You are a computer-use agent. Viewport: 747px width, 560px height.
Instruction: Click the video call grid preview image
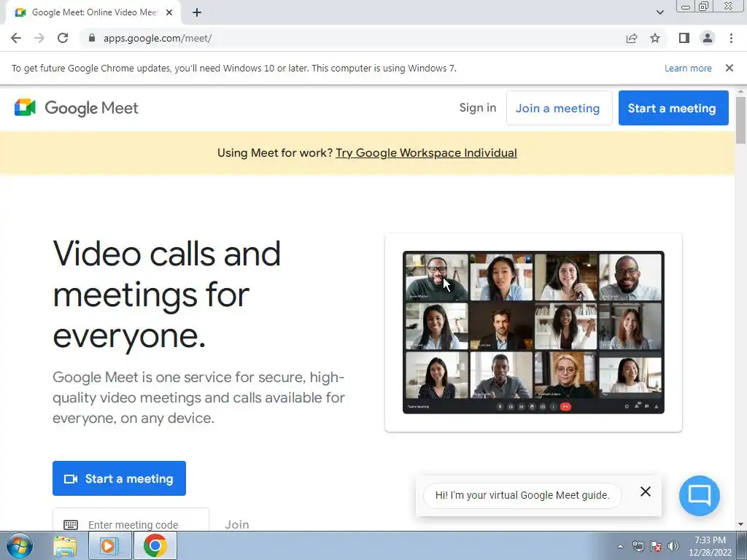533,332
